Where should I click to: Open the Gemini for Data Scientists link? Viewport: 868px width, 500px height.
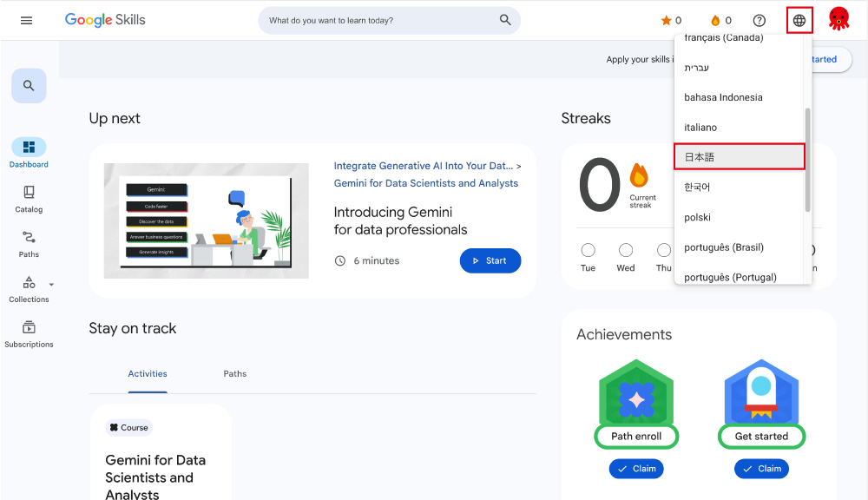coord(428,183)
